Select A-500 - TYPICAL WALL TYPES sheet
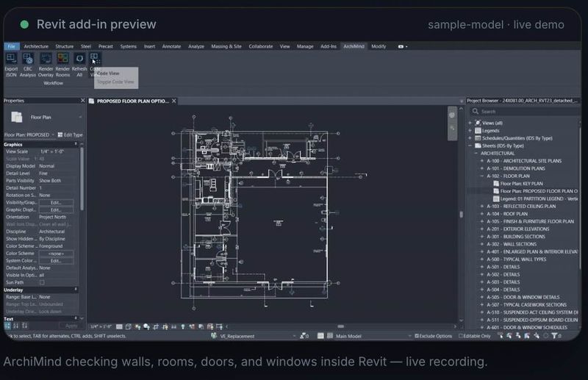 517,259
